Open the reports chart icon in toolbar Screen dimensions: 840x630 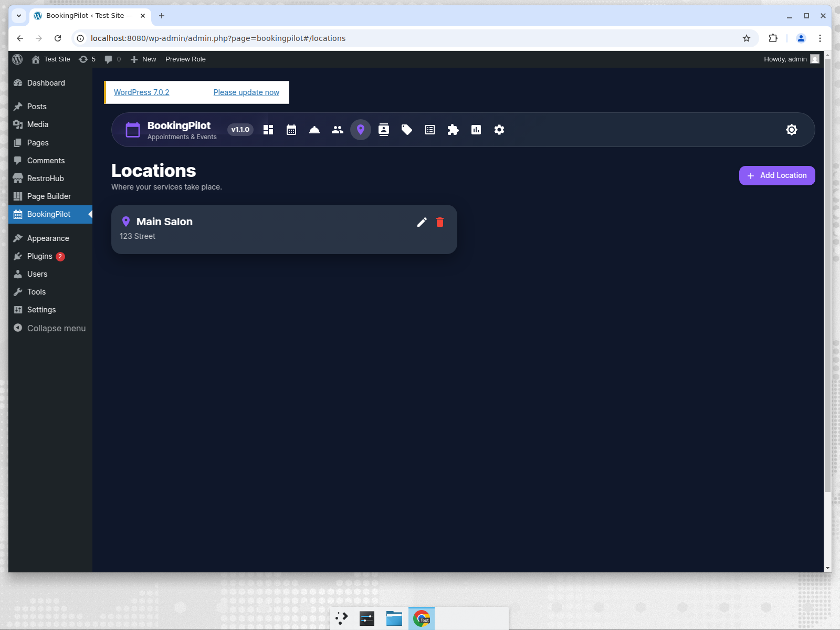point(476,130)
